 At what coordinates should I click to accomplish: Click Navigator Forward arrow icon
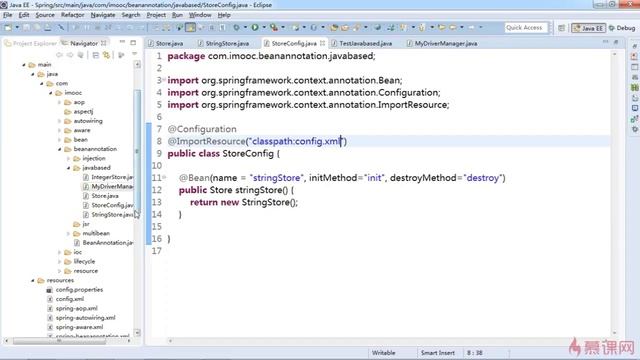tap(70, 55)
